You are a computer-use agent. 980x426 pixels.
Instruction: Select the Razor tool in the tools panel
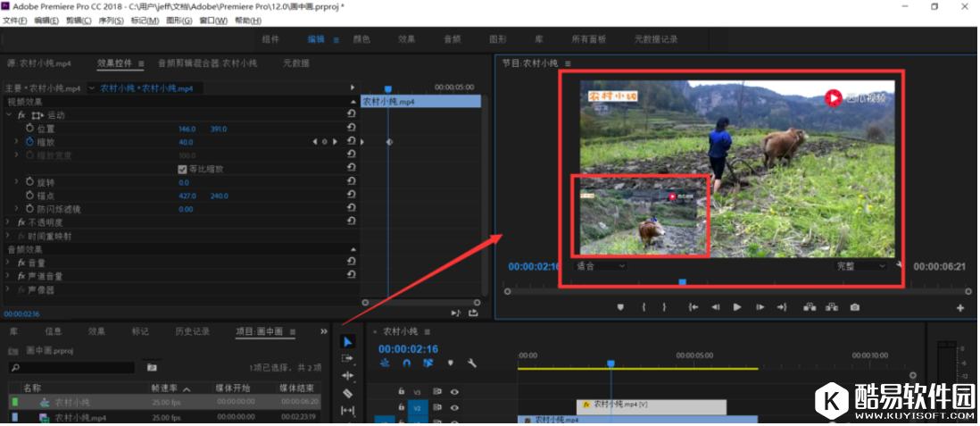[x=348, y=393]
